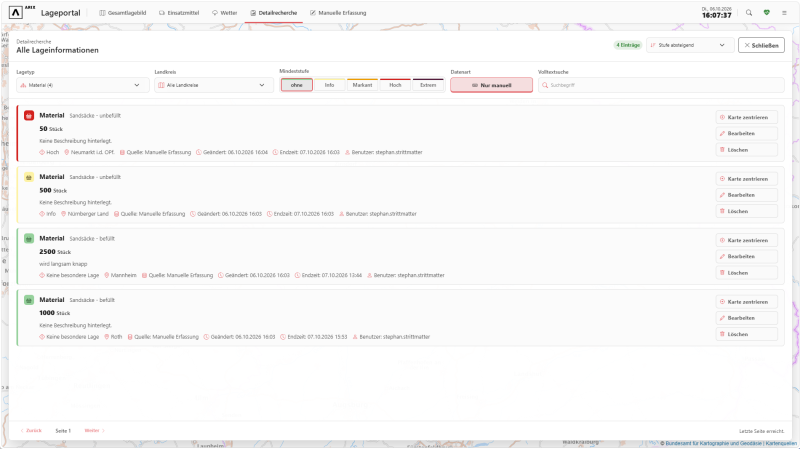Open the global search magnifier icon
The height and width of the screenshot is (449, 800).
pyautogui.click(x=748, y=13)
